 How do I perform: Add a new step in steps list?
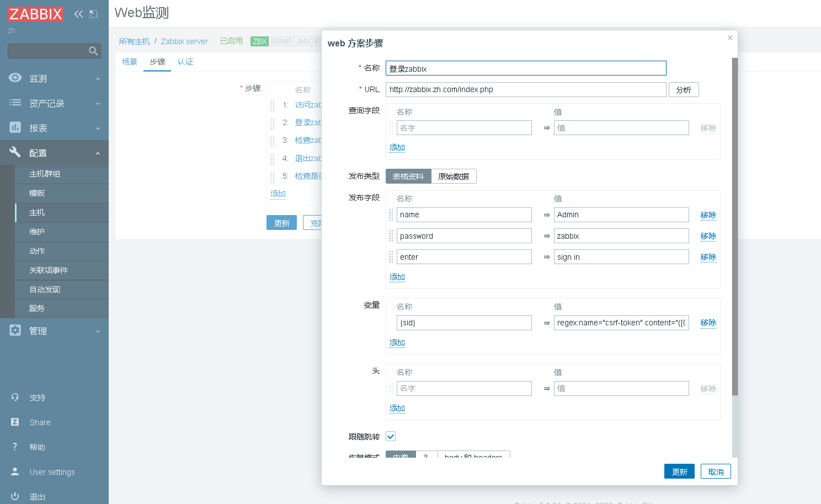click(x=278, y=194)
